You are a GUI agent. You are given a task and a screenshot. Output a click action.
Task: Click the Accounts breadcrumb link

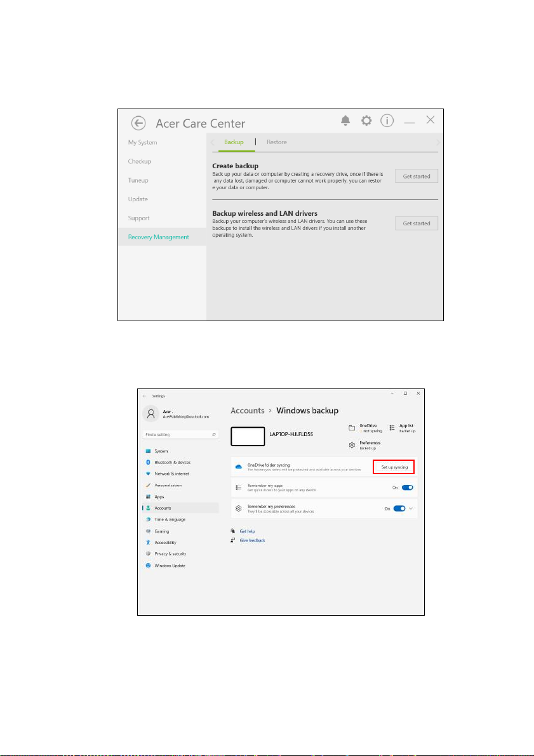pyautogui.click(x=248, y=411)
